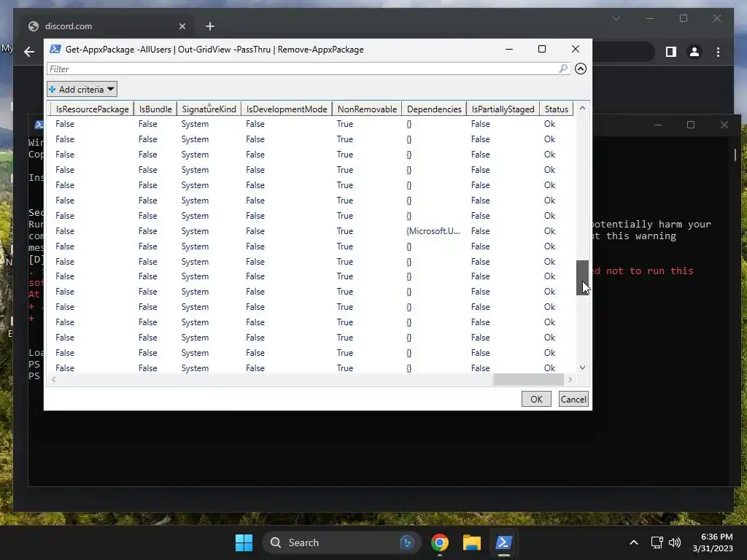Confirm selection with OK button
Screen dimensions: 747x560
tap(536, 399)
